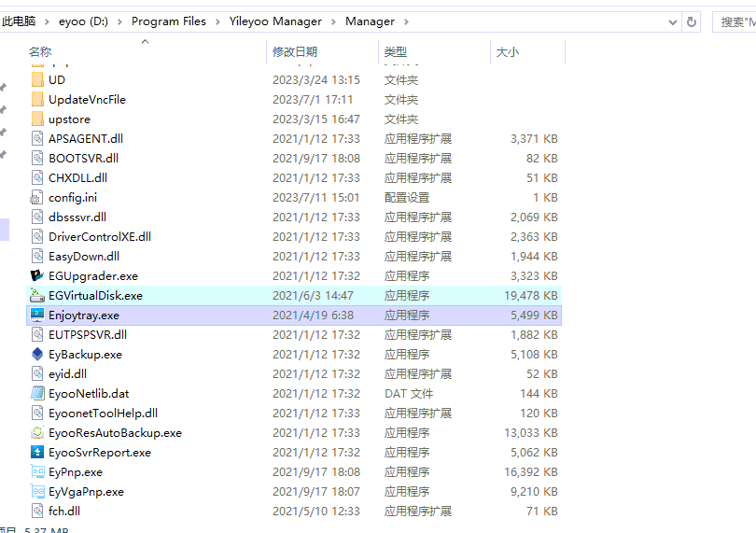
Task: Click the EyBackup.exe blue diamond icon
Action: [x=37, y=354]
